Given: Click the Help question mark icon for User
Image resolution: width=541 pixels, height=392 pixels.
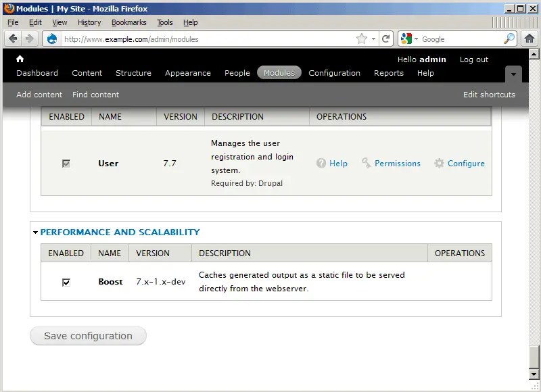Looking at the screenshot, I should tap(321, 163).
